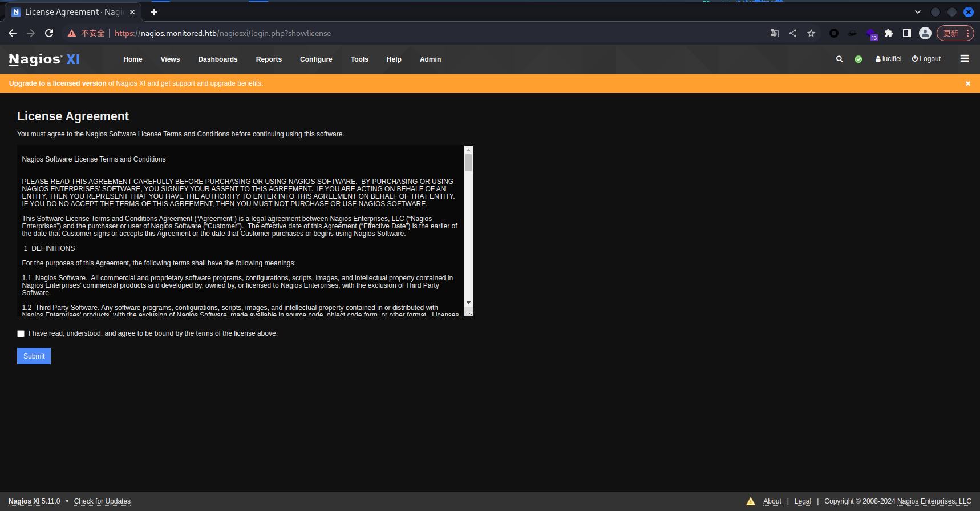Click the share page icon
The height and width of the screenshot is (511, 980).
click(x=793, y=33)
